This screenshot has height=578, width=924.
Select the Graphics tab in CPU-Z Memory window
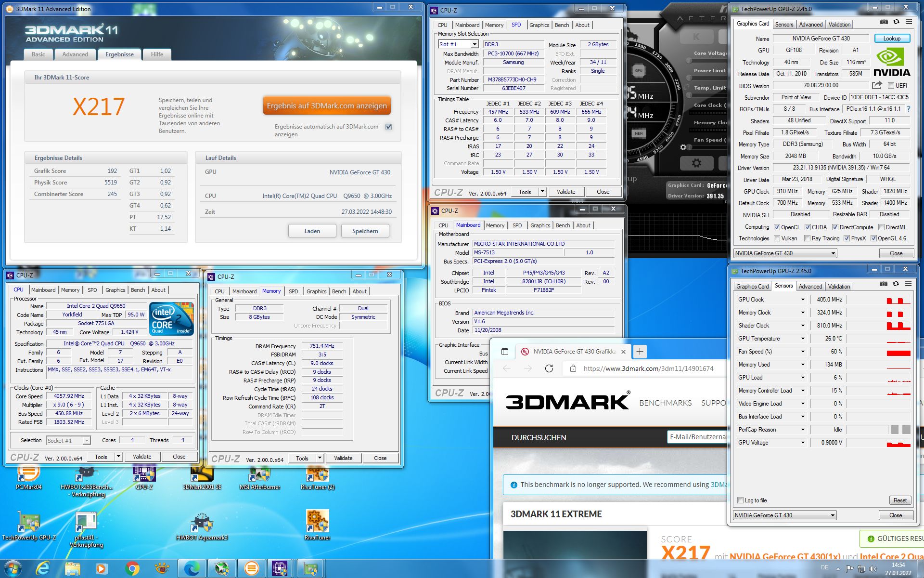(x=316, y=291)
